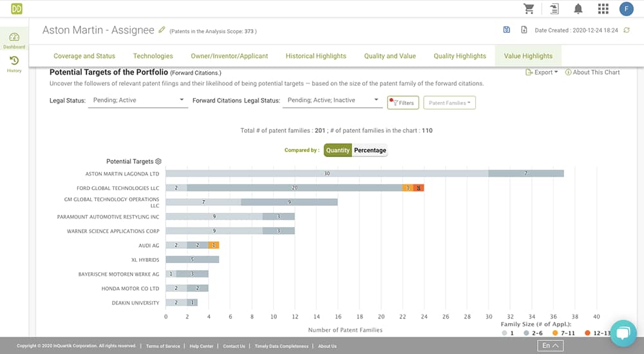Image resolution: width=644 pixels, height=354 pixels.
Task: Open the Dashboard sidebar item
Action: pyautogui.click(x=14, y=40)
